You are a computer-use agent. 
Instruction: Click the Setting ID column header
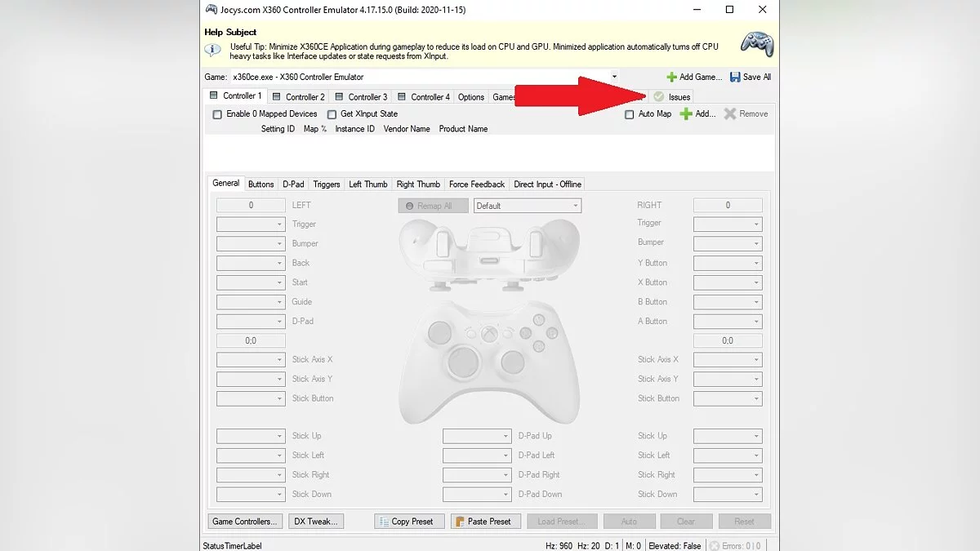pyautogui.click(x=278, y=129)
